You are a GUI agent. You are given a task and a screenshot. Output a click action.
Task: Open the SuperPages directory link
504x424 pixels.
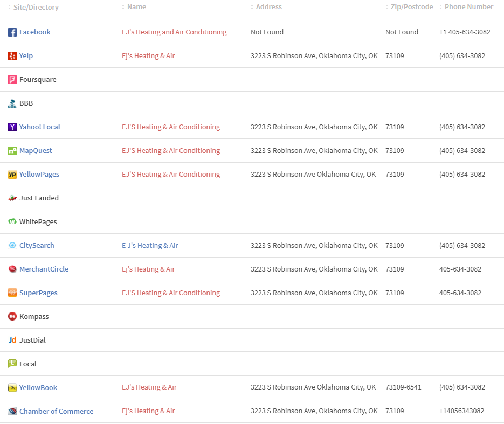coord(38,293)
